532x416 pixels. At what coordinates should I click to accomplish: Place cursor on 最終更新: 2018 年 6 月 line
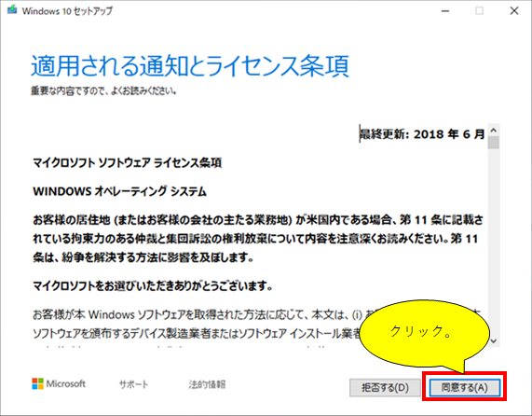coord(422,134)
